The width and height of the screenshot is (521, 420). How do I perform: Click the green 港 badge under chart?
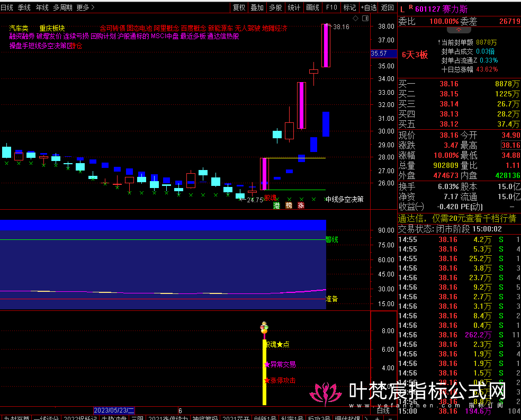(276, 205)
